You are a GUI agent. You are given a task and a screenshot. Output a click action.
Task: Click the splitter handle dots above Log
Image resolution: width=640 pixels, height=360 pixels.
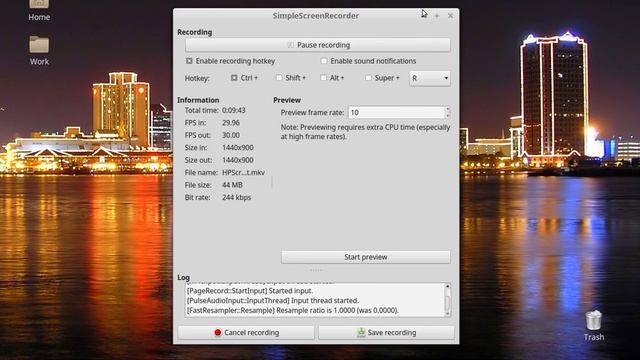[316, 270]
